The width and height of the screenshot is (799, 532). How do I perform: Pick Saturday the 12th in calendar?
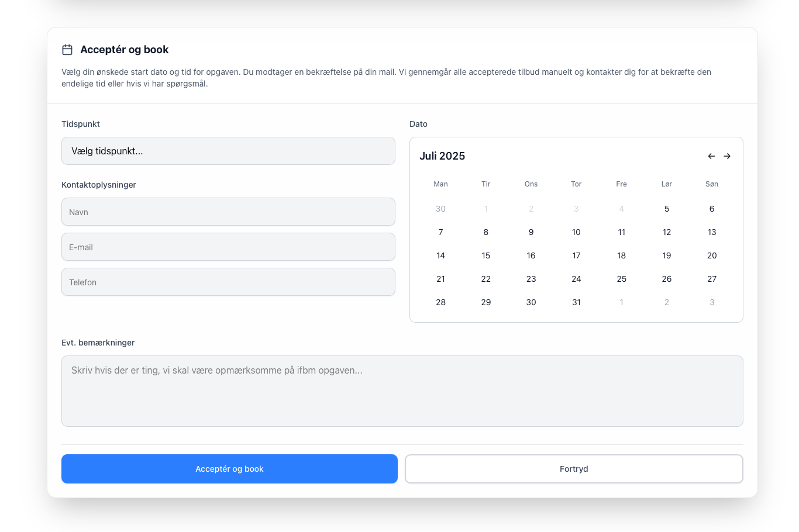666,232
